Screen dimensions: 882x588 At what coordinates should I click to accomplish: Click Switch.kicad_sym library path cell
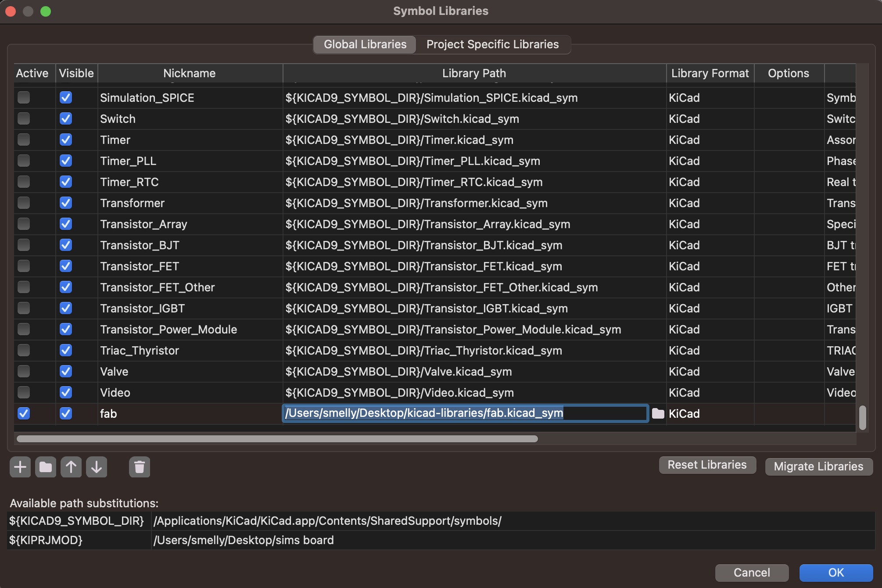[x=474, y=119]
